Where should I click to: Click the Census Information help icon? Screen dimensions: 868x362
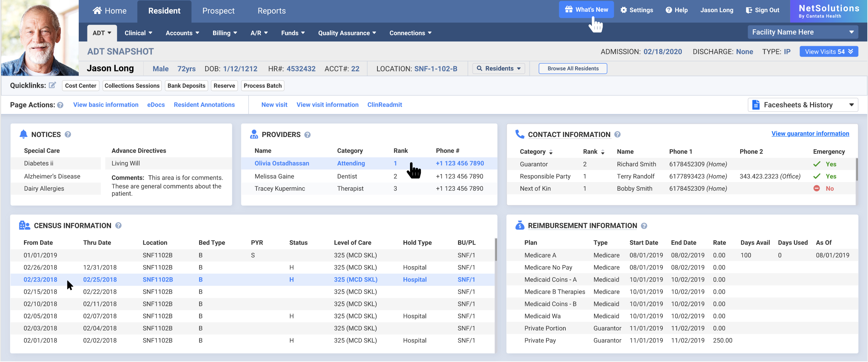coord(118,225)
